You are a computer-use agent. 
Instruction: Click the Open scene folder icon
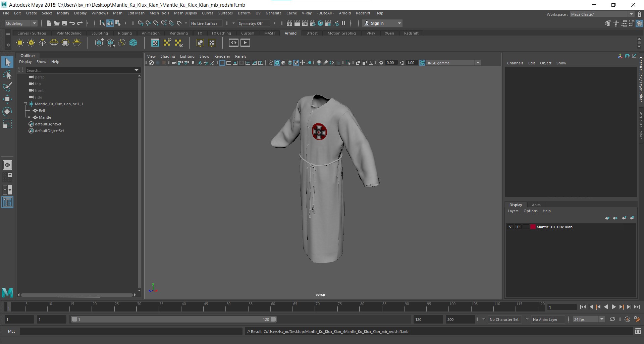pos(57,23)
